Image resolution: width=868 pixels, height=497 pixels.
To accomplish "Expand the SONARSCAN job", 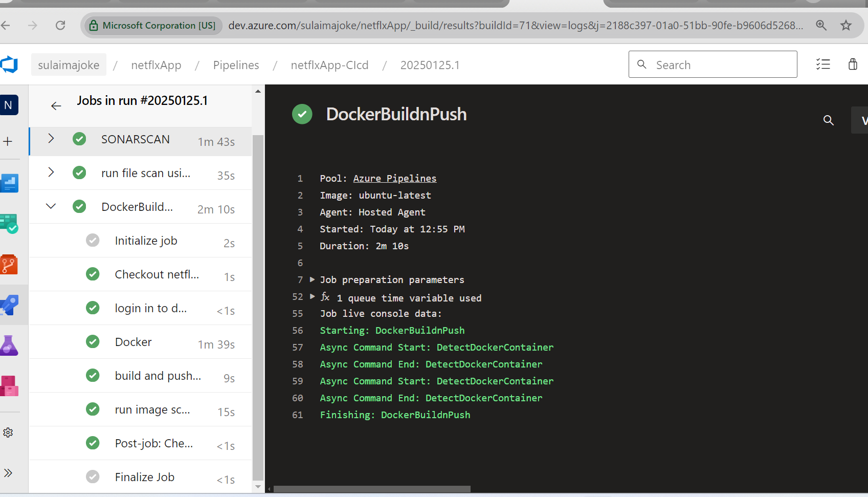I will 51,139.
